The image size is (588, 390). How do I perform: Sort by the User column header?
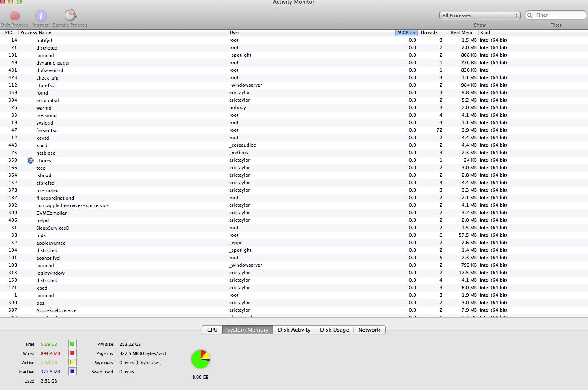(x=311, y=32)
